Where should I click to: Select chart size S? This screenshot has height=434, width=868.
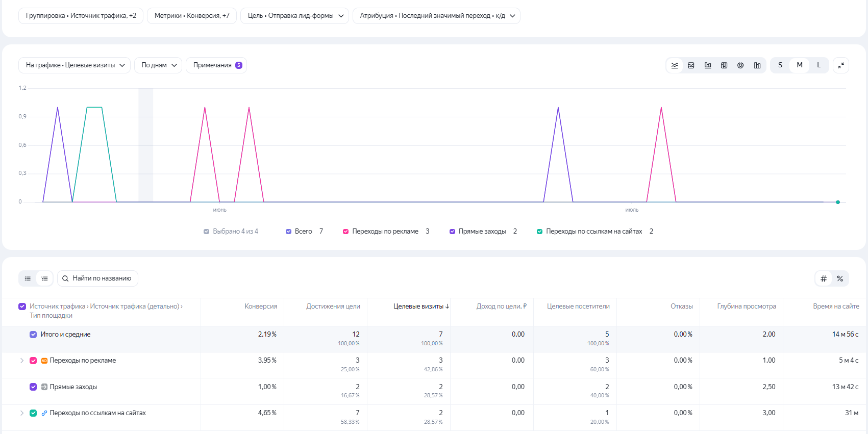pos(780,65)
